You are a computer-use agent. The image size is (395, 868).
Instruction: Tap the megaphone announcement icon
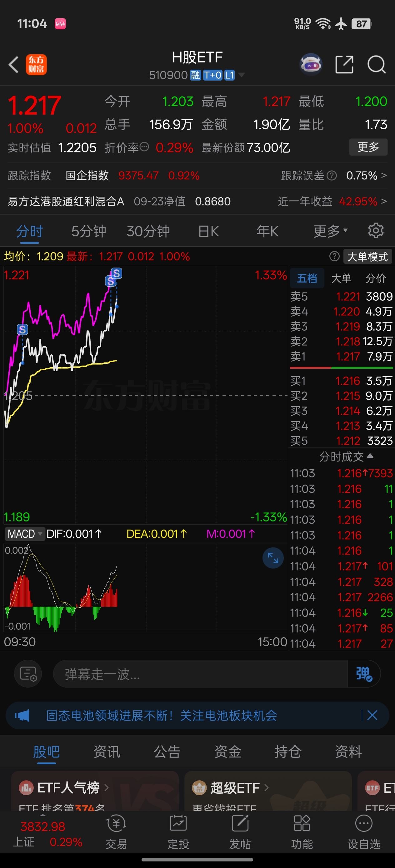click(x=22, y=715)
